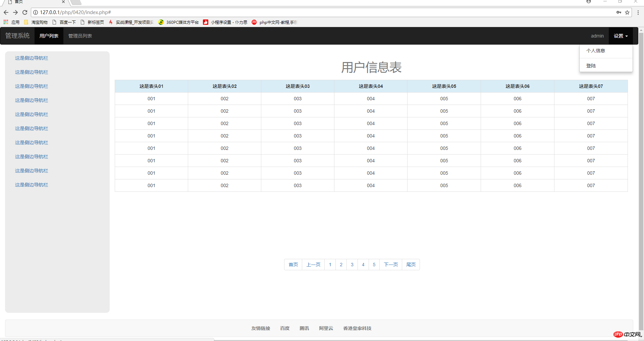The image size is (644, 341).
Task: Go to 尾页 in the pagination
Action: point(411,265)
